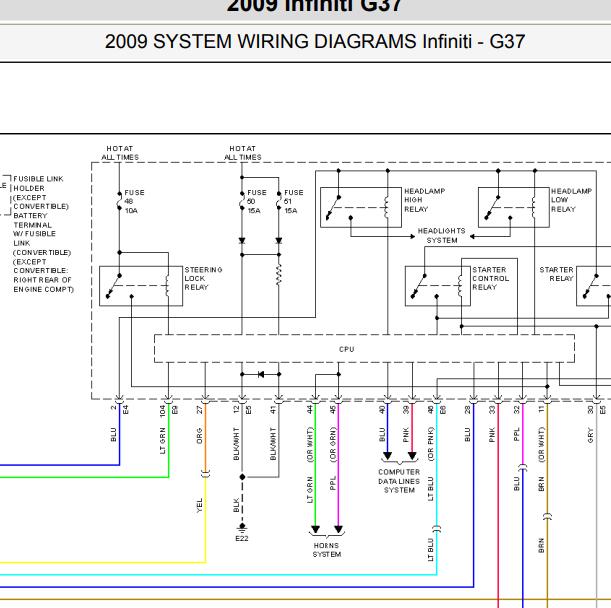Click pin number 44
Viewport: 611px width, 608px height.
pos(310,410)
